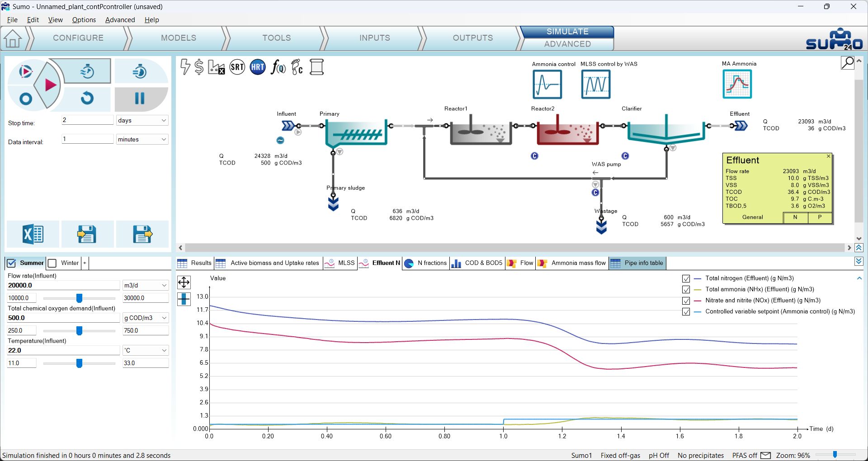868x461 pixels.
Task: Open the File menu
Action: point(12,20)
